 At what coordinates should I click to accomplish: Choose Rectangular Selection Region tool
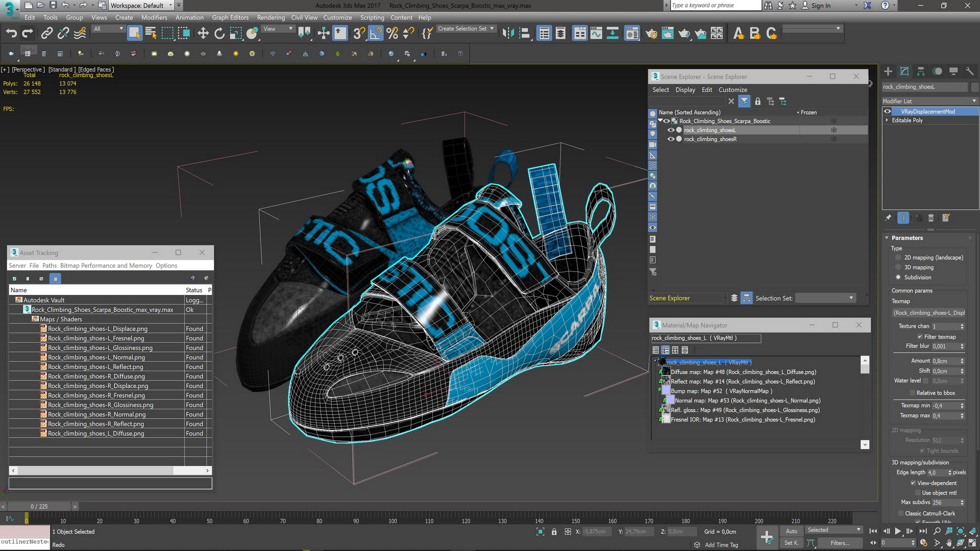coord(167,34)
